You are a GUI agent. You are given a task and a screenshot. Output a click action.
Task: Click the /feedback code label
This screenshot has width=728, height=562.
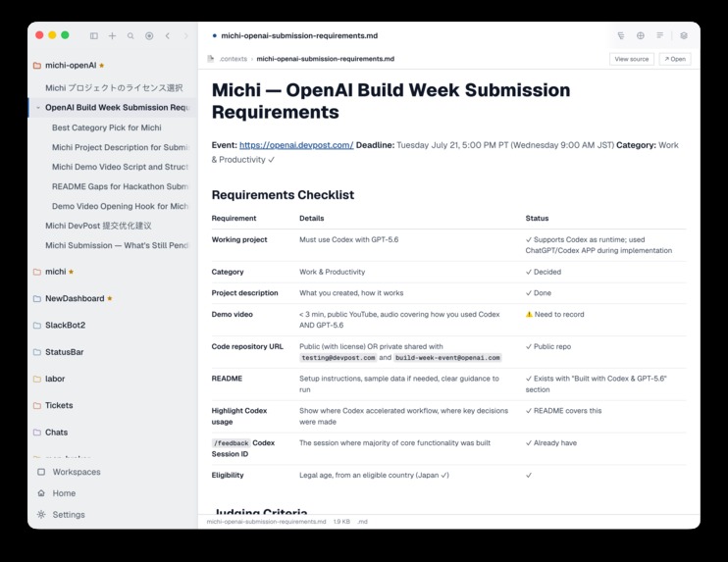[x=231, y=443]
